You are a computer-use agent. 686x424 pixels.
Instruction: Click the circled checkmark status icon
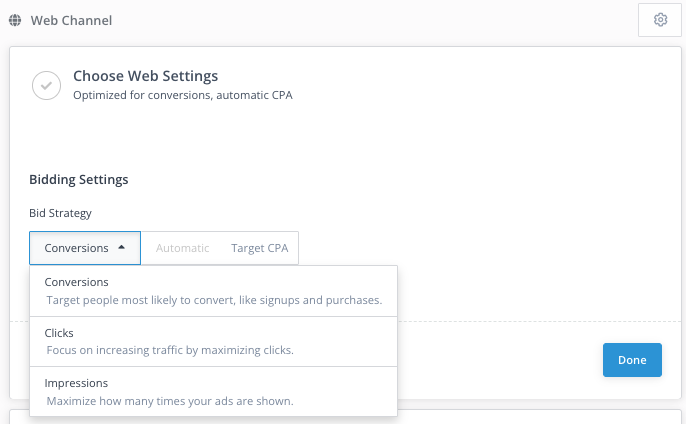[46, 85]
